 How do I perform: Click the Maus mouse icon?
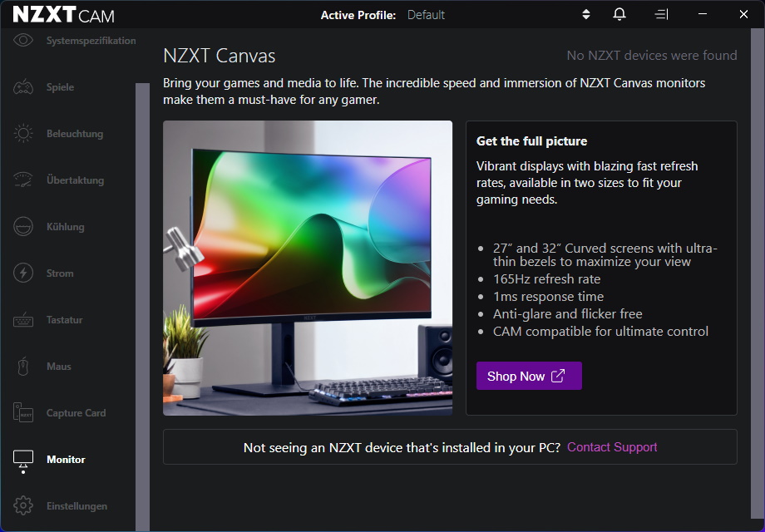(24, 366)
